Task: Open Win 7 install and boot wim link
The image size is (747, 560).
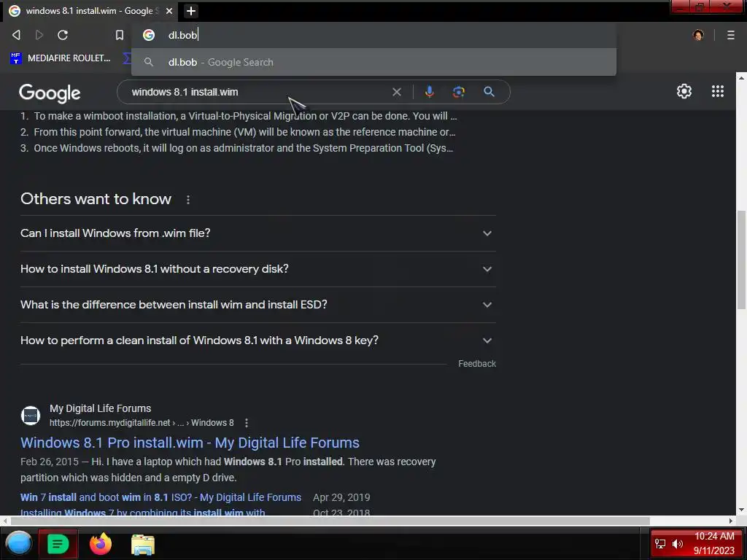Action: (x=160, y=497)
